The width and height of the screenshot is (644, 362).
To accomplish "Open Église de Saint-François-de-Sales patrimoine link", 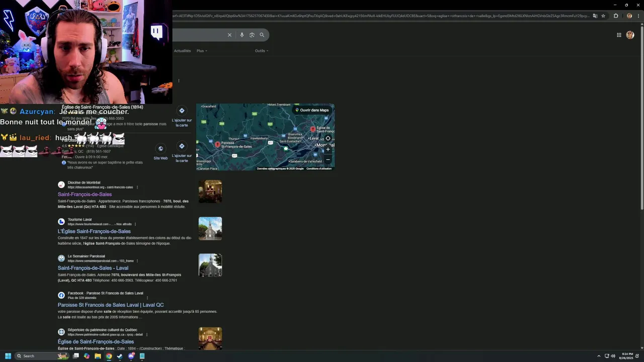I will 96,342.
